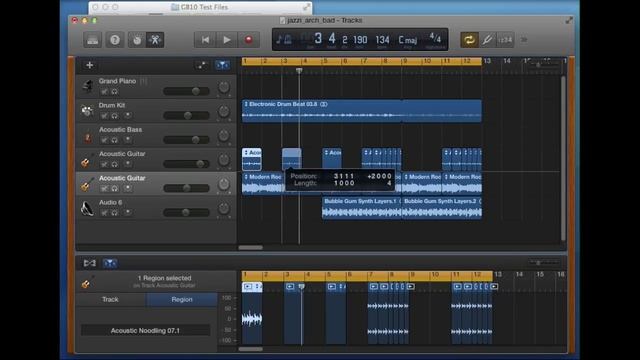Click the 134 tempo value
The width and height of the screenshot is (640, 360).
(382, 40)
